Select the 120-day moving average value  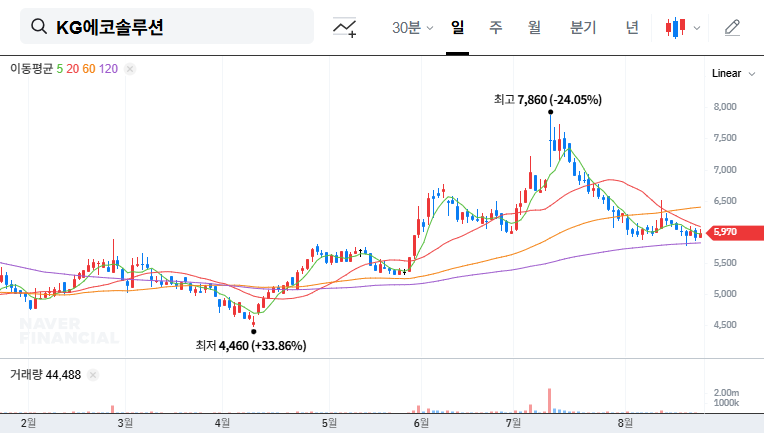[109, 69]
